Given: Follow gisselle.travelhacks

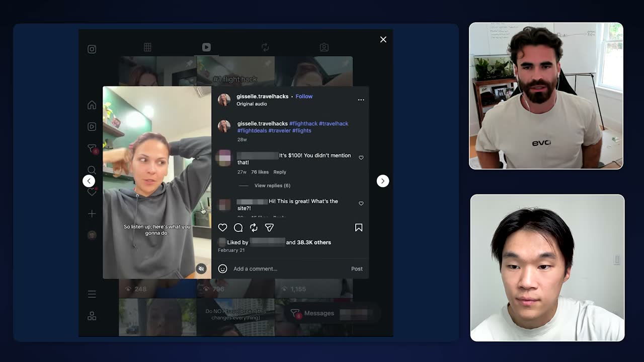Looking at the screenshot, I should coord(304,97).
